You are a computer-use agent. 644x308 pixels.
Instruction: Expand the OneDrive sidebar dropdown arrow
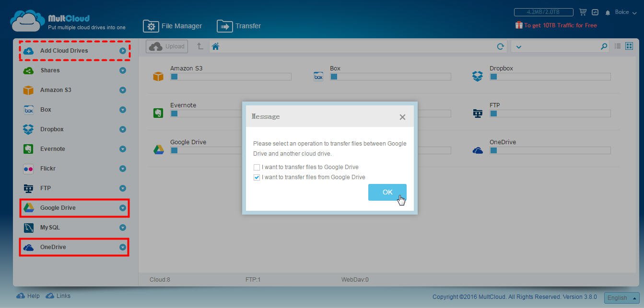123,247
